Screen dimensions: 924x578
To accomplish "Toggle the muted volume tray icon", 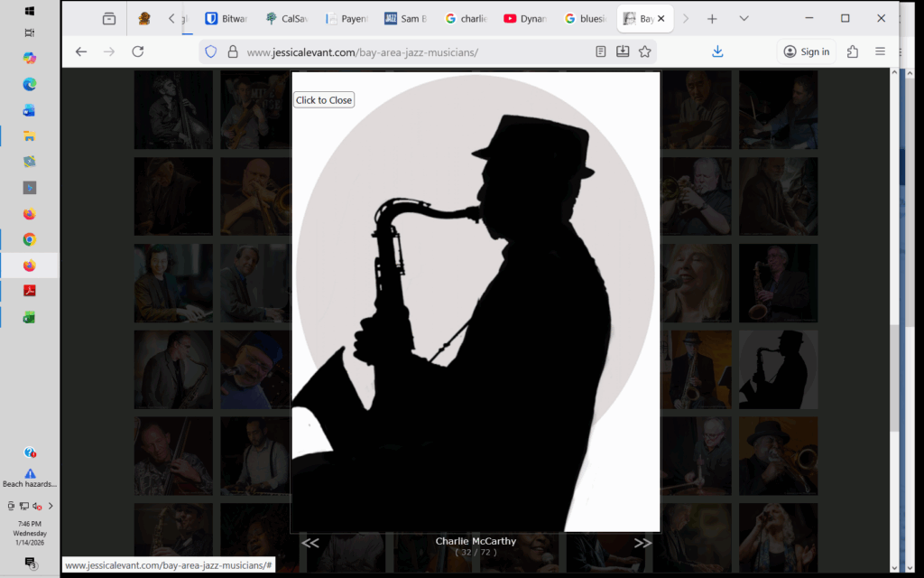I will coord(38,507).
